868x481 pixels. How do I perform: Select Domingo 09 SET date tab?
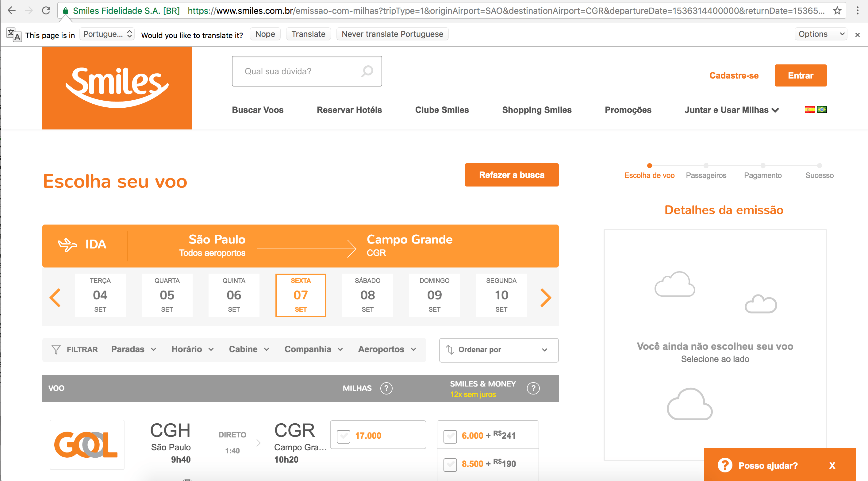point(434,295)
